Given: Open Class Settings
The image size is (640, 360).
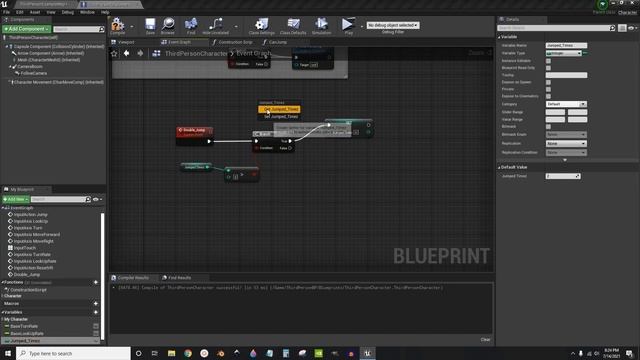Looking at the screenshot, I should pyautogui.click(x=262, y=26).
